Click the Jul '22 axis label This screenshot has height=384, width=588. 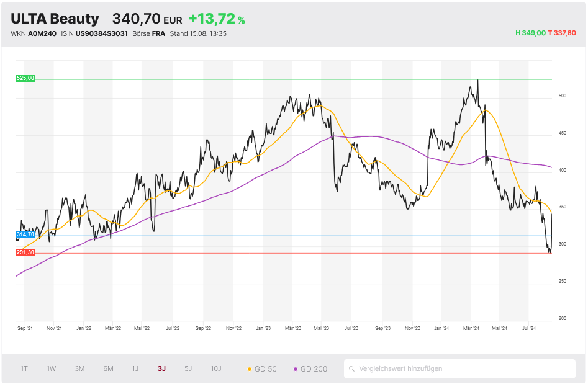coord(173,328)
